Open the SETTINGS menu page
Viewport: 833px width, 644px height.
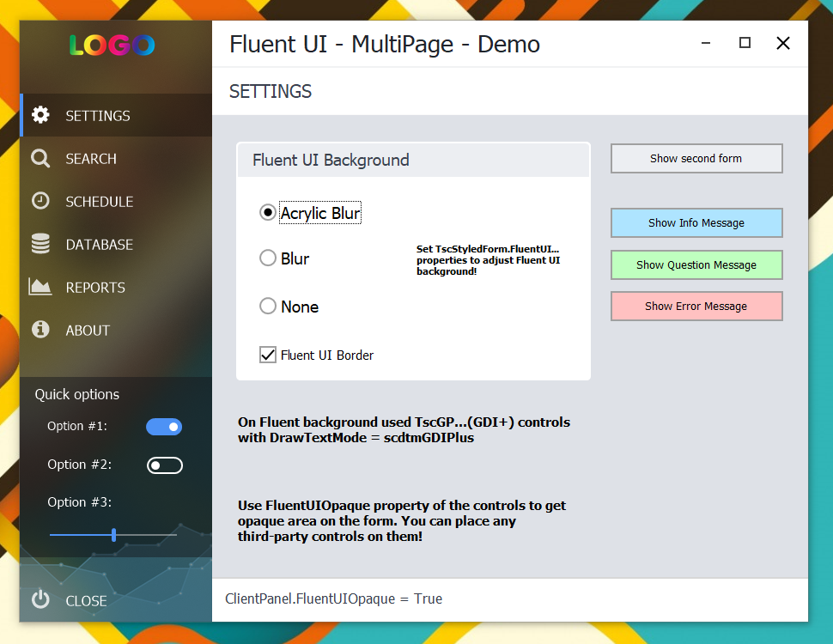[x=116, y=115]
